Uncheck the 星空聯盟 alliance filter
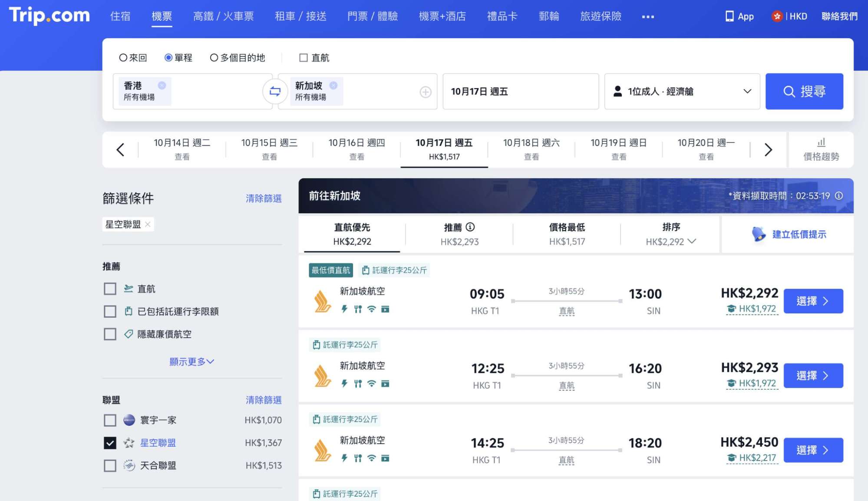This screenshot has width=868, height=501. coord(109,442)
